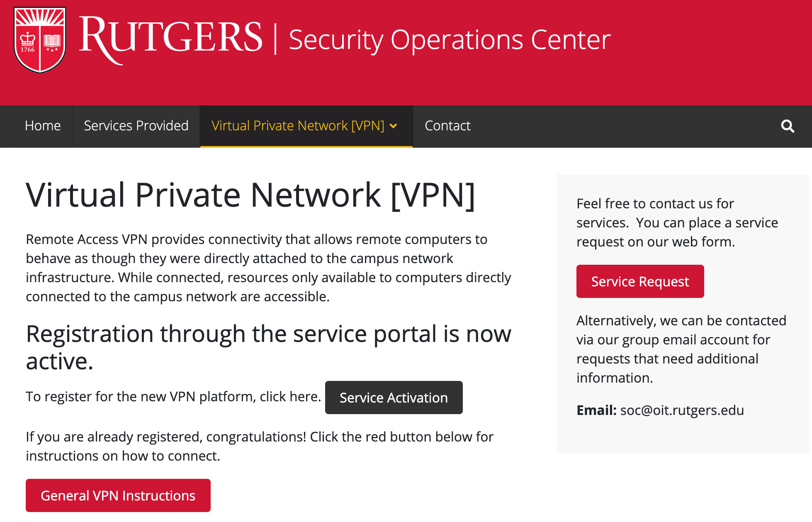Click the dark Service Activation button
The height and width of the screenshot is (522, 812).
click(394, 398)
